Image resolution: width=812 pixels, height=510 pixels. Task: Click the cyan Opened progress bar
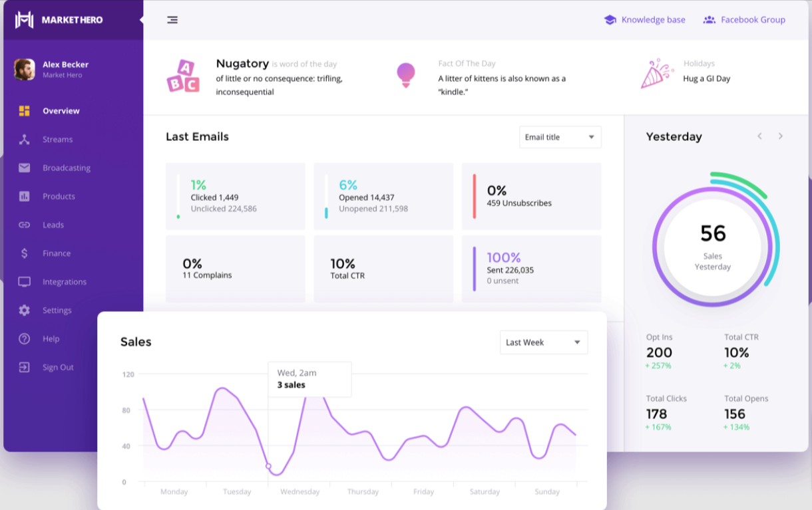(326, 196)
